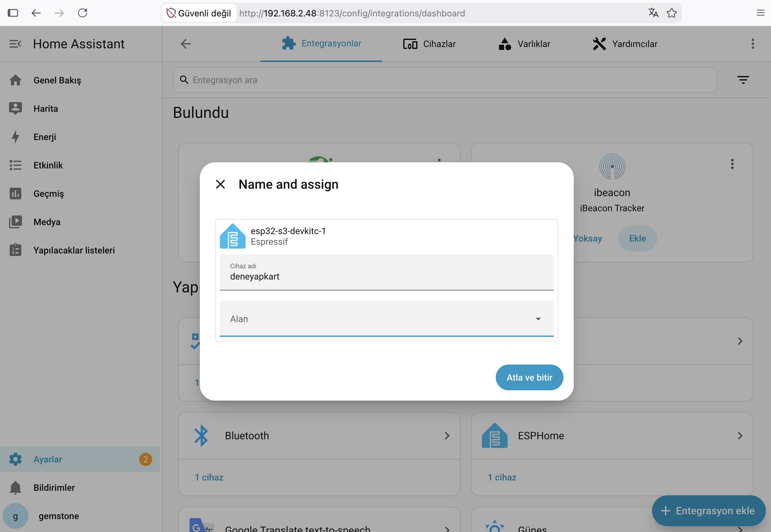The height and width of the screenshot is (532, 771).
Task: Select the Geçmiş sidebar item
Action: (x=80, y=194)
